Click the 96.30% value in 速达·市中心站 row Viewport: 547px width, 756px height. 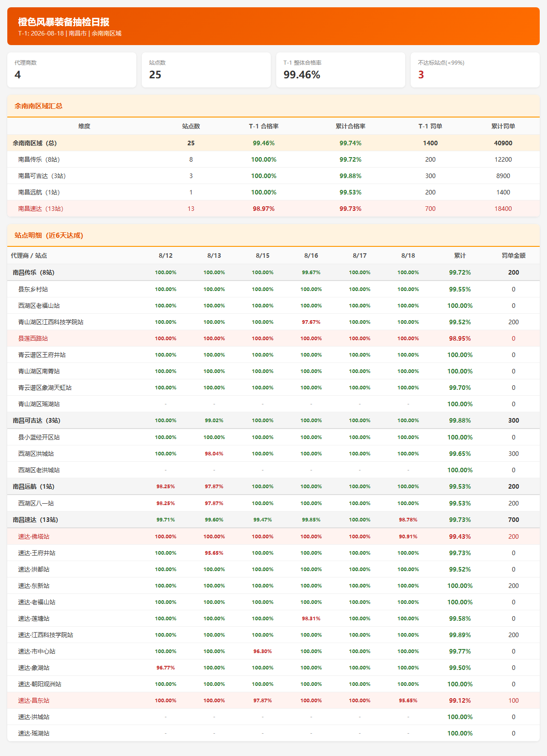point(263,651)
